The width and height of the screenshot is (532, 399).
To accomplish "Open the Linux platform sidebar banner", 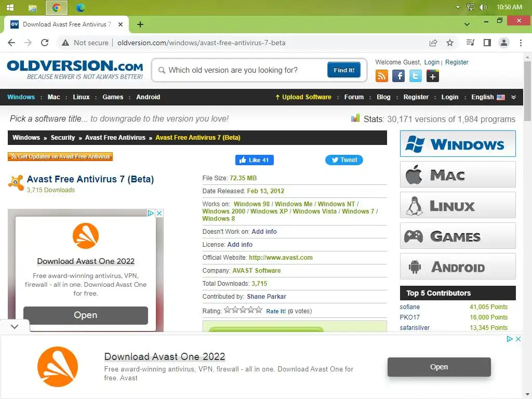I will (x=458, y=205).
